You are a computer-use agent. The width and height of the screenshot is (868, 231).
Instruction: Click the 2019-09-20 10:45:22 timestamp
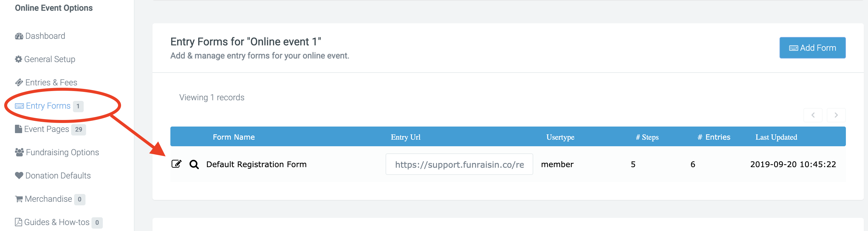pyautogui.click(x=793, y=164)
